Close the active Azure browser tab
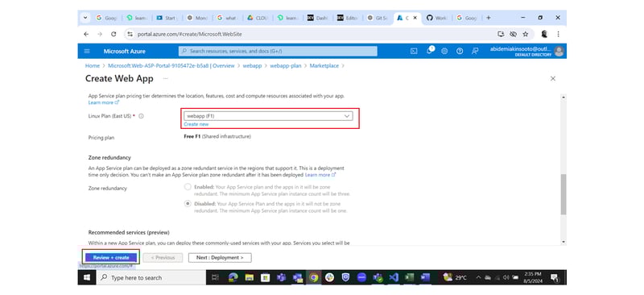Screen dimensions: 644x295 click(415, 18)
